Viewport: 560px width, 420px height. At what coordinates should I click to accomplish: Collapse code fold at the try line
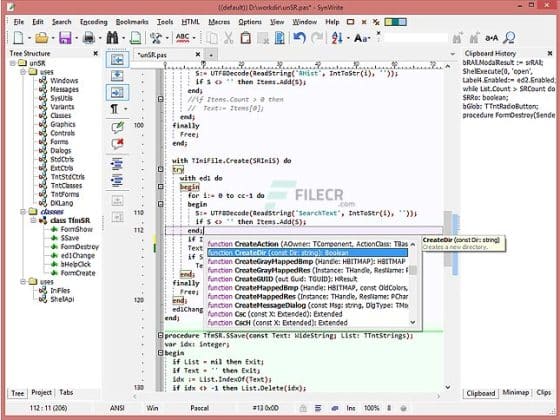(161, 169)
